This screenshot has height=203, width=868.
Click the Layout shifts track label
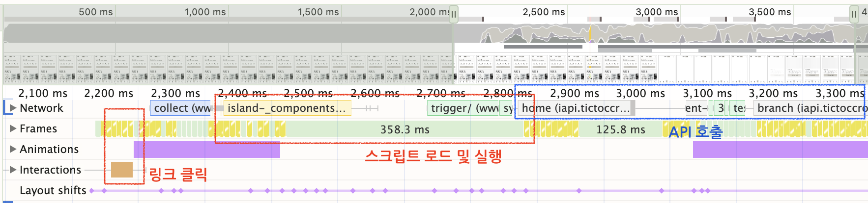(53, 190)
